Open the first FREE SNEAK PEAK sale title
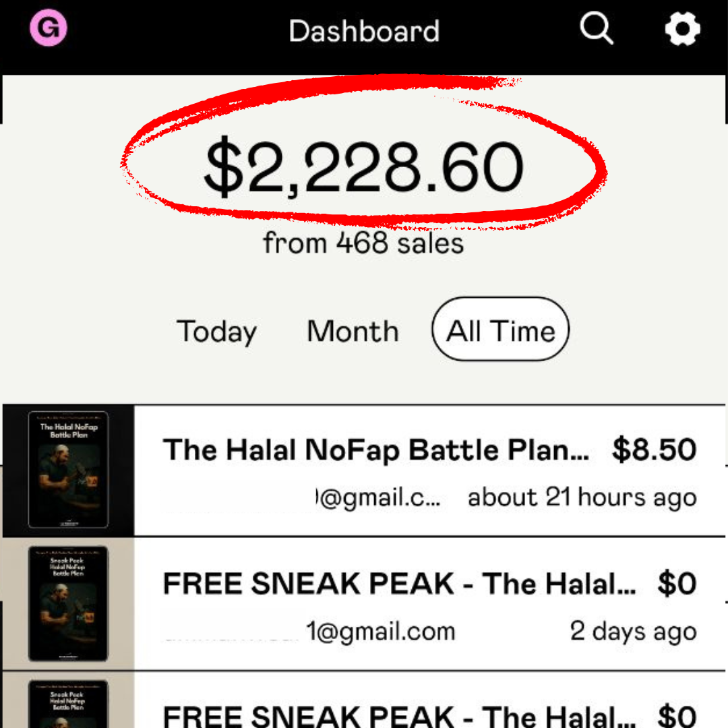The width and height of the screenshot is (728, 728). coord(399,584)
